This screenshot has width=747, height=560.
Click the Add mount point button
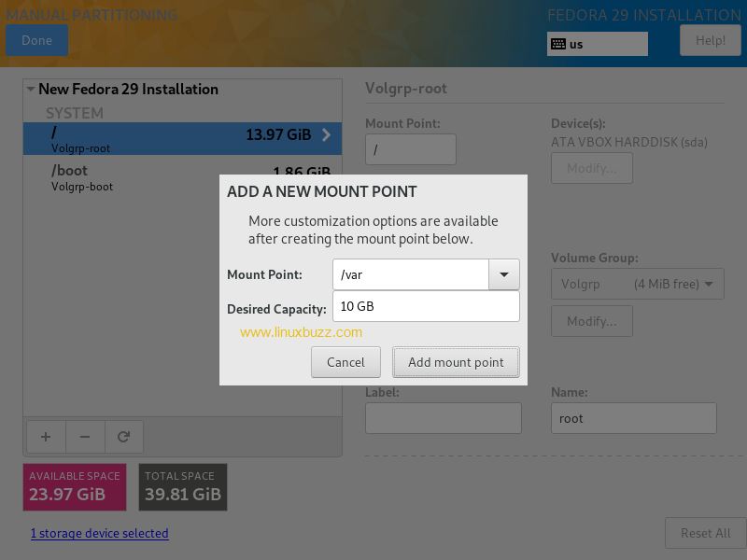point(456,362)
